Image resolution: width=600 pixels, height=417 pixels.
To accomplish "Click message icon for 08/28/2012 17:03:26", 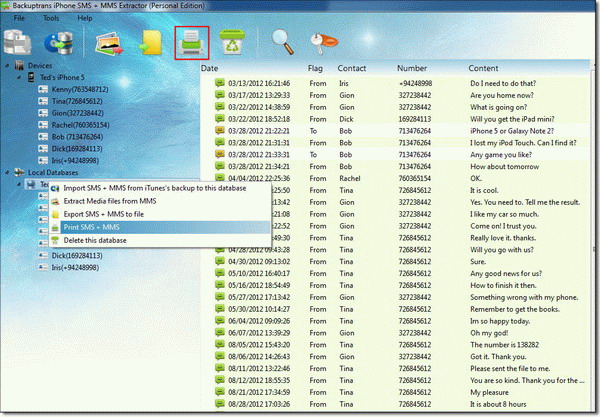I will point(220,404).
